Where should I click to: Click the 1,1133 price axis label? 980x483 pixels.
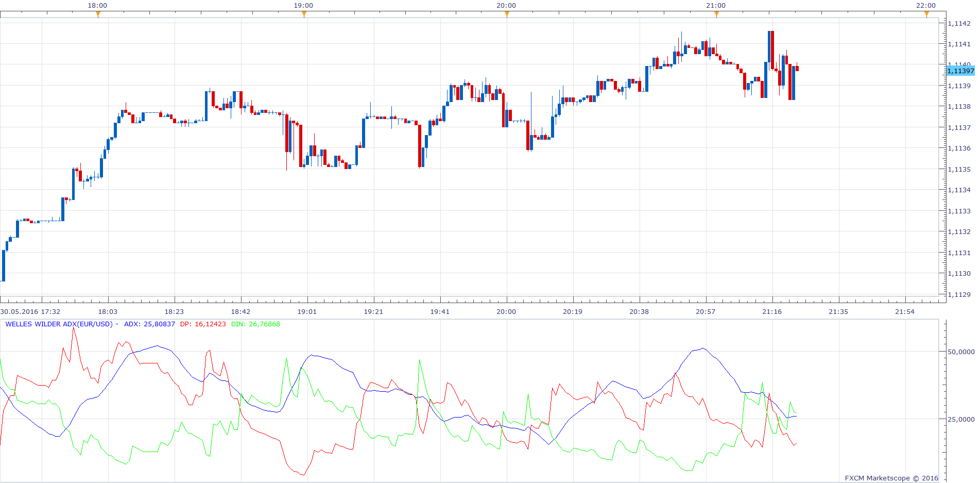point(959,211)
